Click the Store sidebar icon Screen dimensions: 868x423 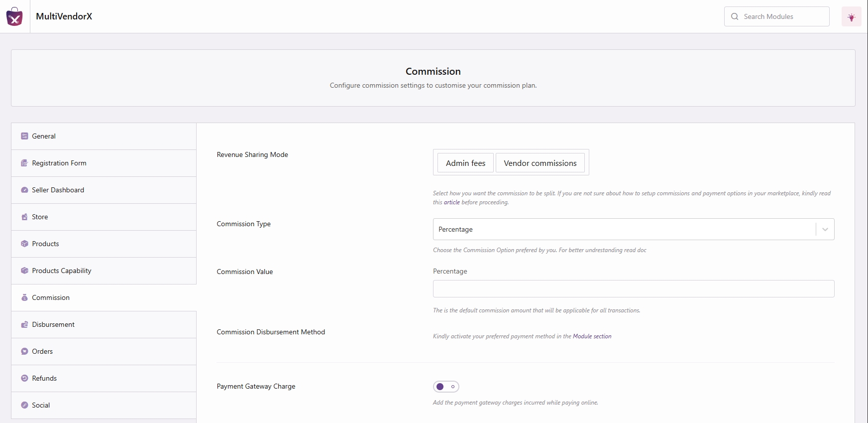pyautogui.click(x=24, y=217)
